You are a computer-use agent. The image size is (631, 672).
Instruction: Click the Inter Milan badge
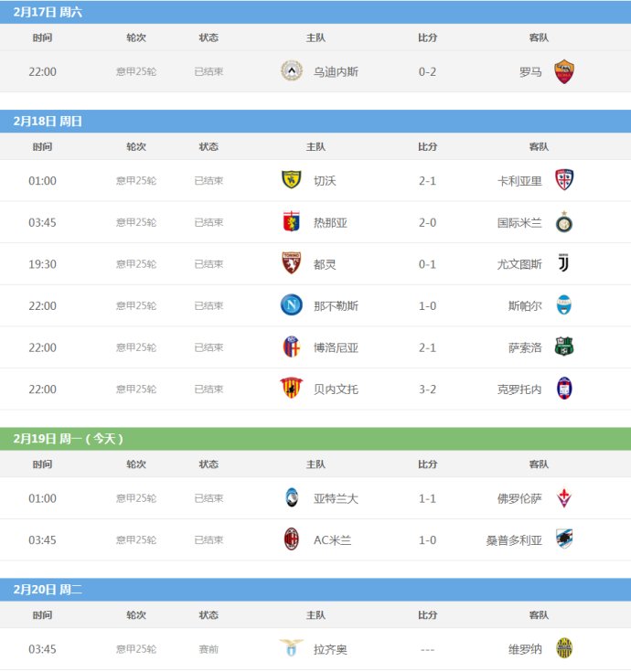564,222
